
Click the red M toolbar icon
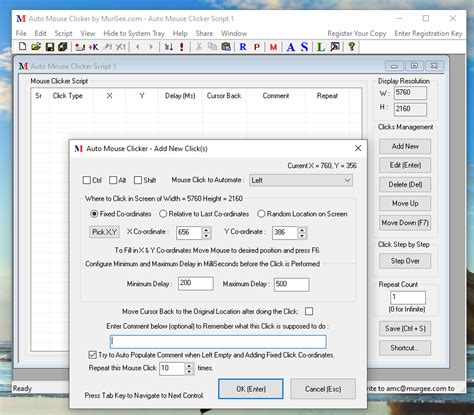[273, 47]
